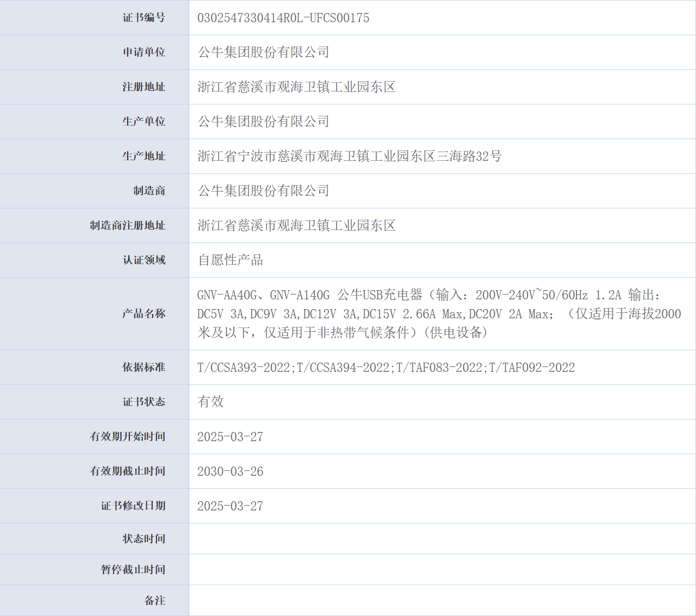This screenshot has width=696, height=616.
Task: Click the 暂停截止时间 label
Action: click(133, 569)
